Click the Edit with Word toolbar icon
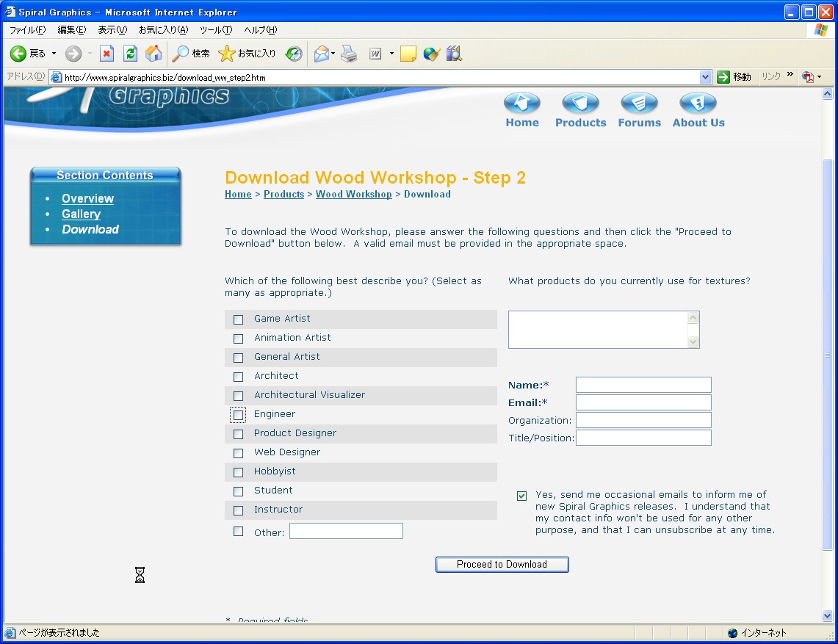Screen dimensions: 838x644 point(376,54)
